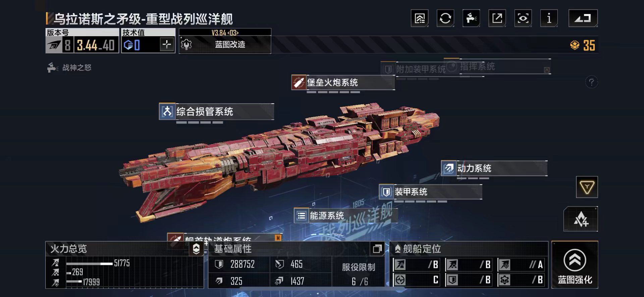Click the back return arrow button
This screenshot has height=297, width=644.
tap(583, 18)
